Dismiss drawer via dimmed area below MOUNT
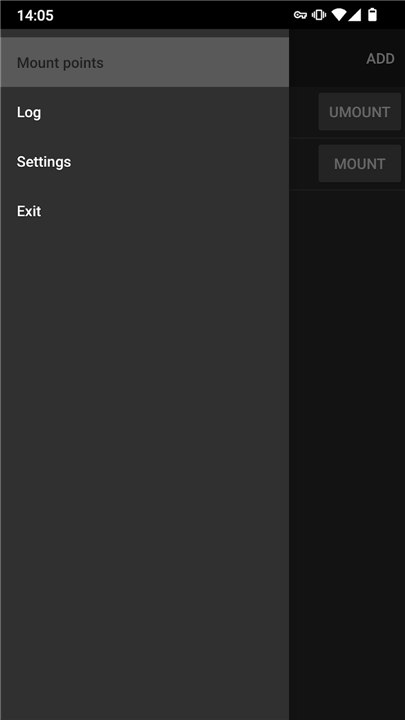 coord(347,455)
